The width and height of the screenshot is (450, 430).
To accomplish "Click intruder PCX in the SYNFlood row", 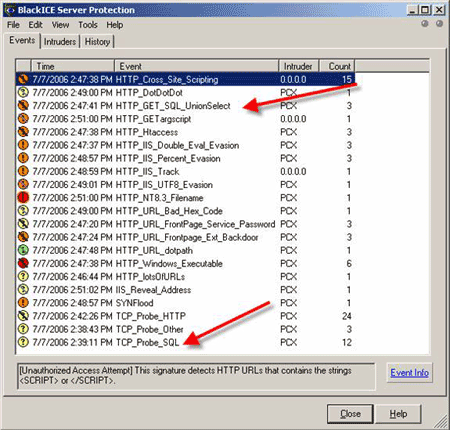I will point(288,303).
